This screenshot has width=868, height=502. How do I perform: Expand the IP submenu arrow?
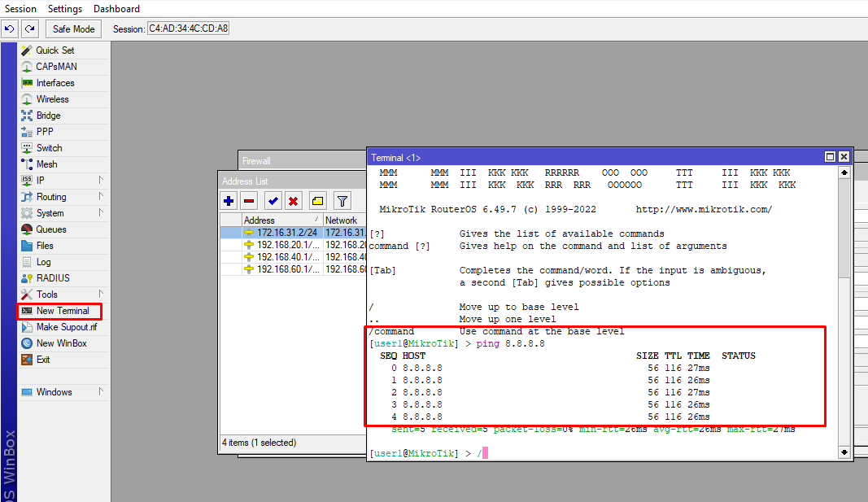pos(101,180)
